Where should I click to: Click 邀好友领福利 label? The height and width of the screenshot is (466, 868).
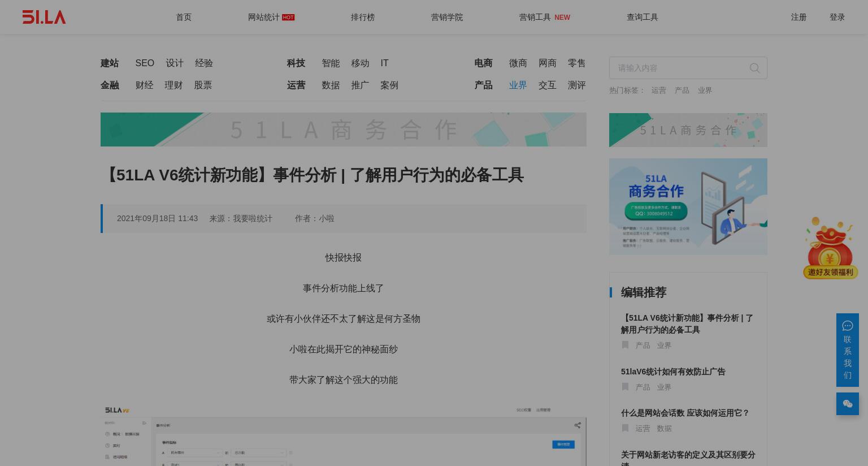831,273
